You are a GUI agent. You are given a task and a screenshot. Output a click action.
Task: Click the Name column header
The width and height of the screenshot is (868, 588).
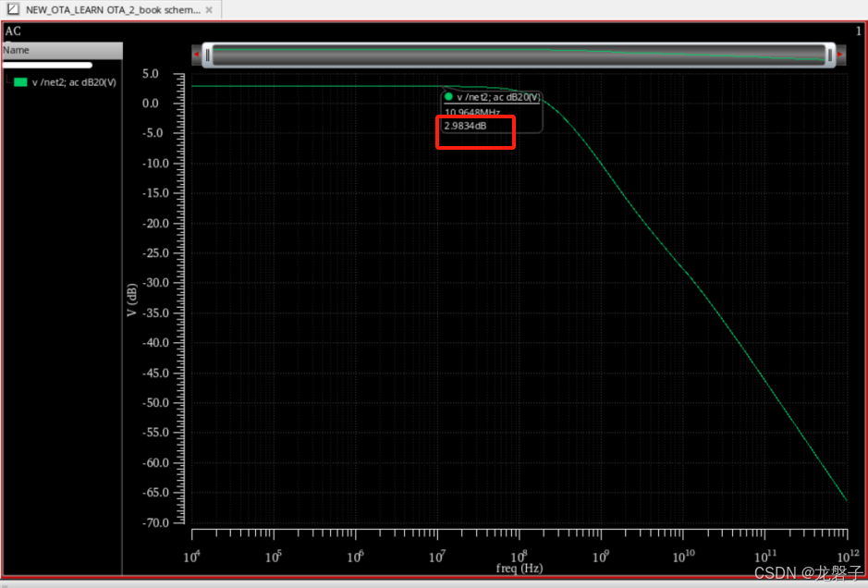[62, 50]
